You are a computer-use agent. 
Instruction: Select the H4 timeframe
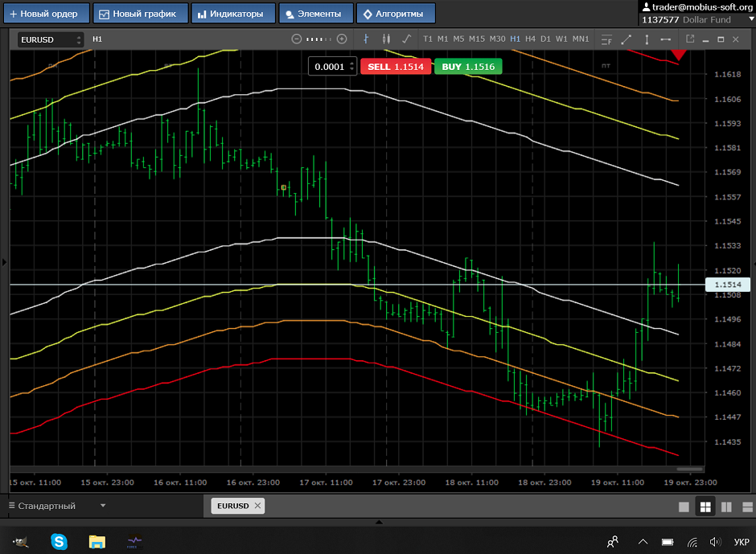click(x=530, y=39)
